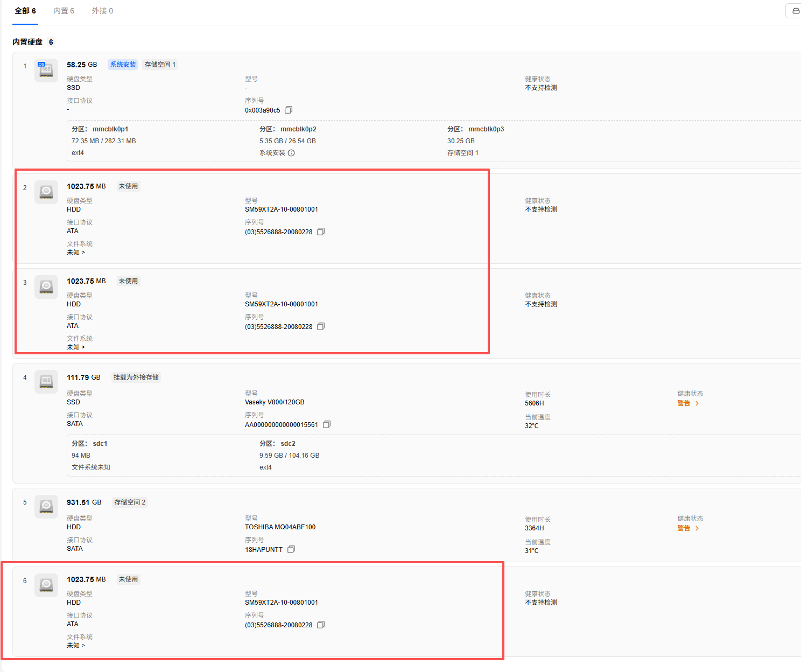The height and width of the screenshot is (672, 801).
Task: Click the 存储空间 1 text under mmcblk0p3
Action: pos(463,153)
